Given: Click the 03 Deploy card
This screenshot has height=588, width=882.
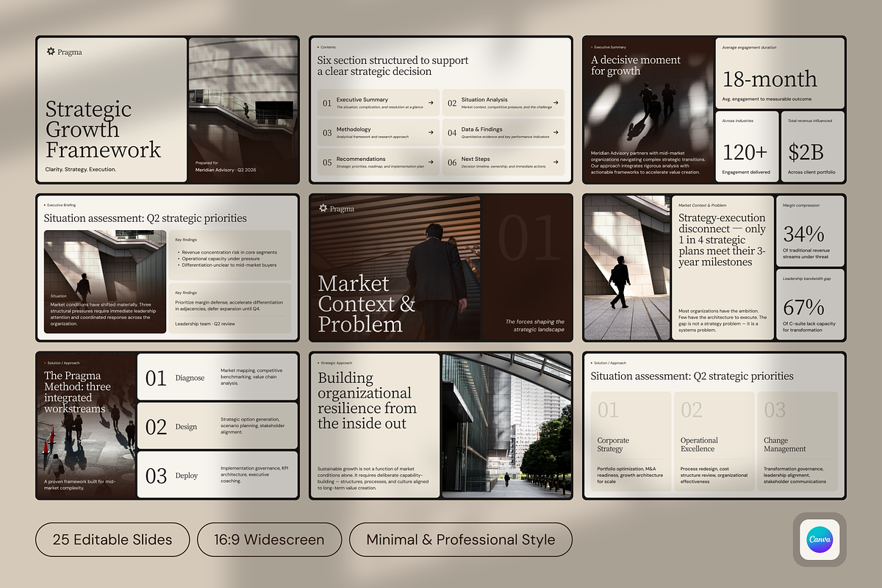Looking at the screenshot, I should 218,474.
